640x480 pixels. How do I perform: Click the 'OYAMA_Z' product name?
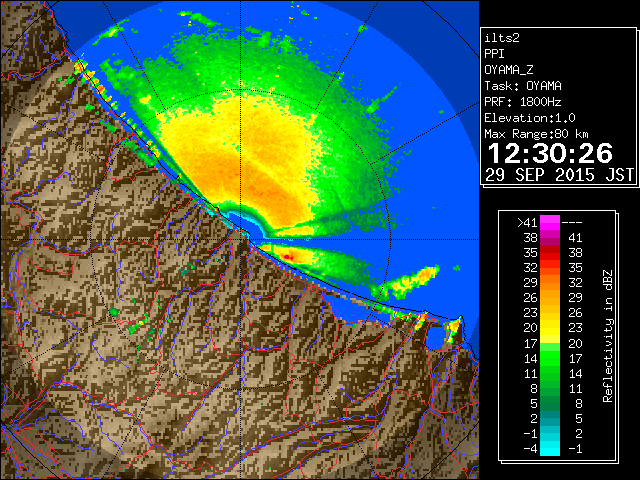[x=509, y=70]
